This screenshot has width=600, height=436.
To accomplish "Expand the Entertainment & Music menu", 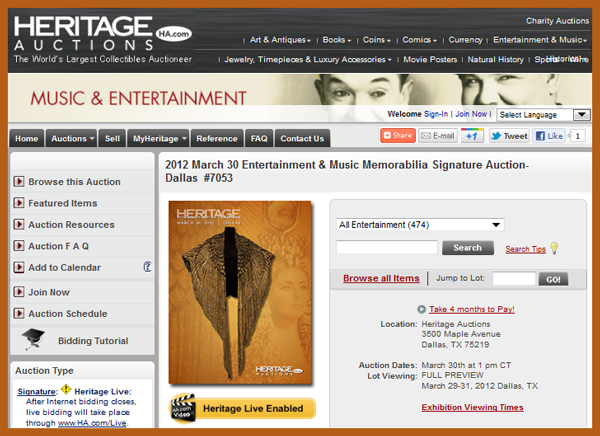I will pos(540,40).
